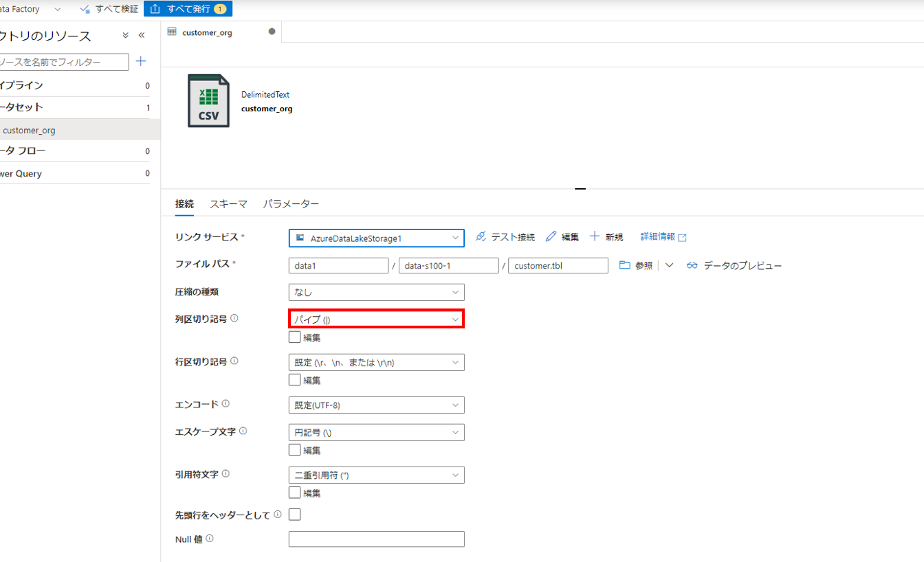Screen dimensions: 924x562
Task: Click the info icon beside 行区切り記号
Action: pyautogui.click(x=234, y=361)
